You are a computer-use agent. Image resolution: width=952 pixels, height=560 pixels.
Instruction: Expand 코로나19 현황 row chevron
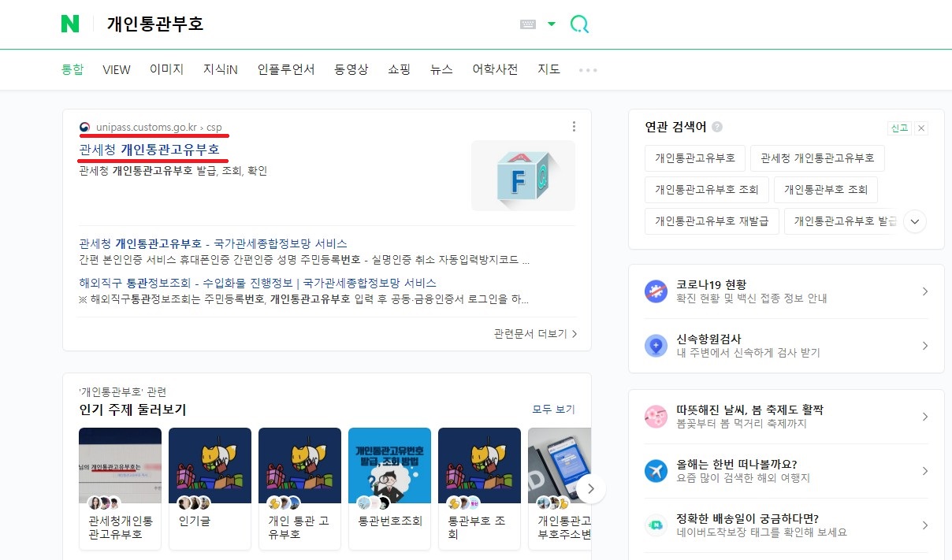click(925, 291)
